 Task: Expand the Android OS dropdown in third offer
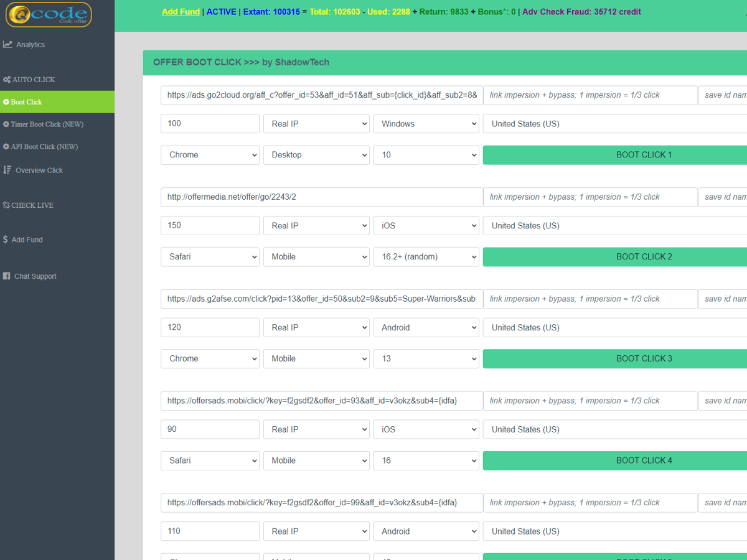tap(426, 328)
